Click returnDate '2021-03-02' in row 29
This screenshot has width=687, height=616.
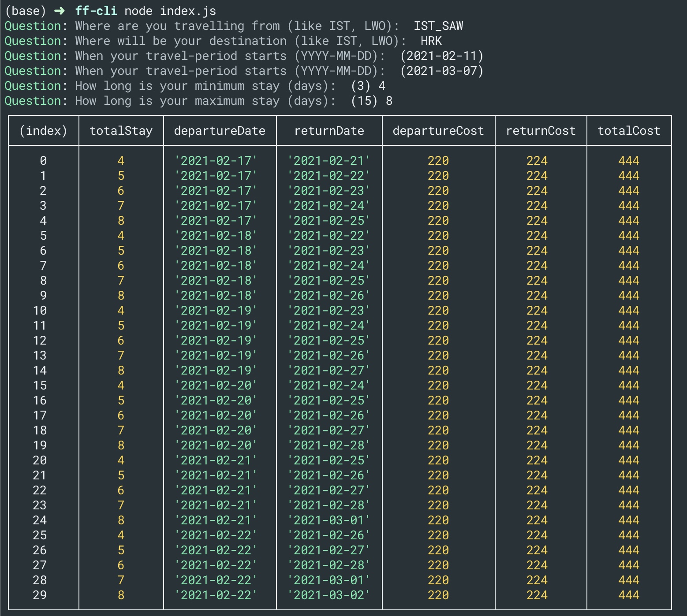[x=329, y=595]
